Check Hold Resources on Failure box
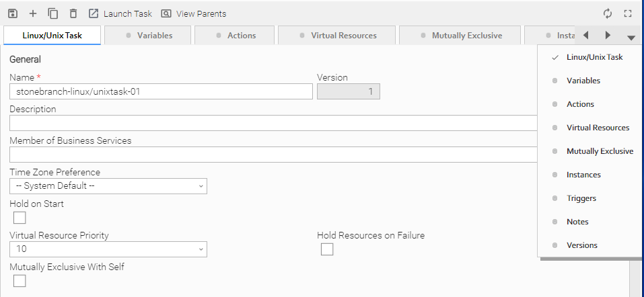Image resolution: width=644 pixels, height=297 pixels. coord(327,249)
